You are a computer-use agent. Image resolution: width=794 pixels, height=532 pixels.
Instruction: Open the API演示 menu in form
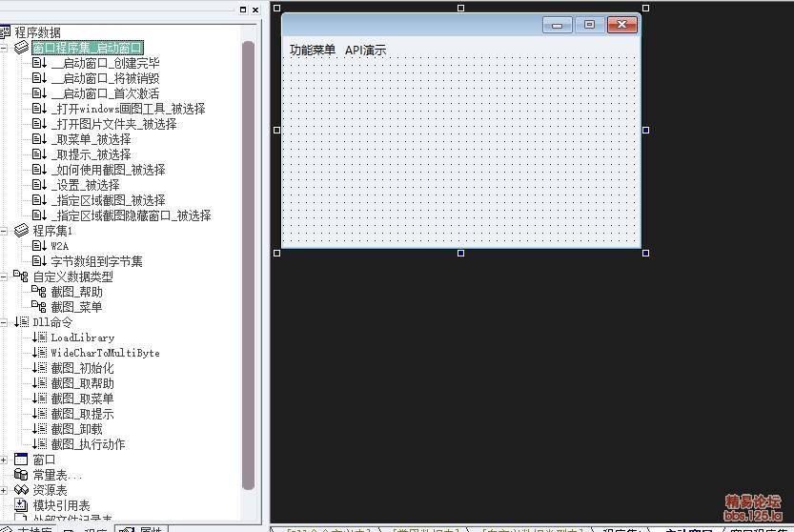[x=365, y=50]
